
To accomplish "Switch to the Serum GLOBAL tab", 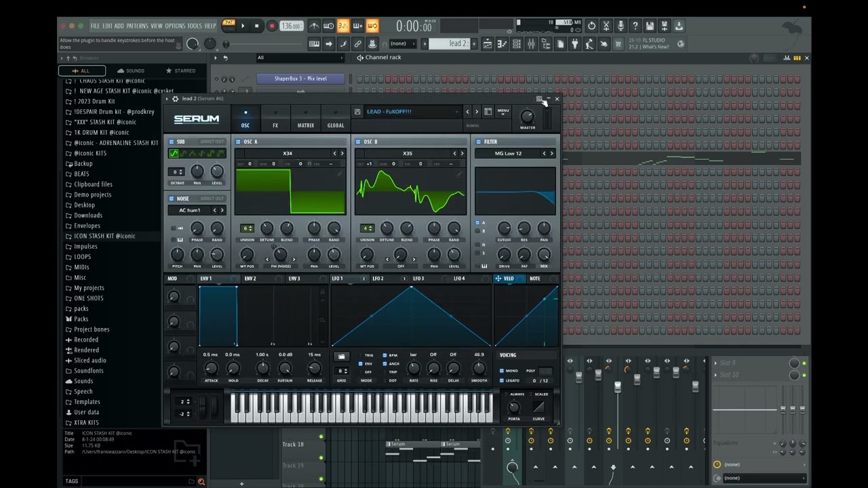I will tap(336, 119).
